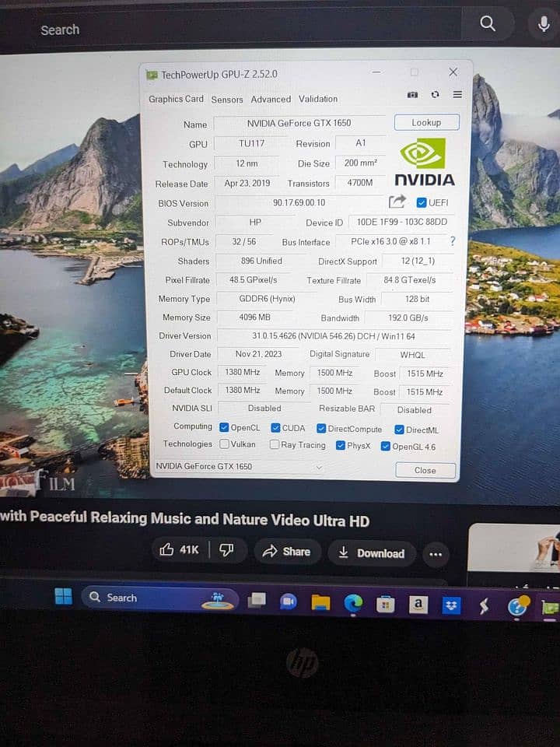
Task: Open Microsoft Edge from the taskbar
Action: pos(353,602)
